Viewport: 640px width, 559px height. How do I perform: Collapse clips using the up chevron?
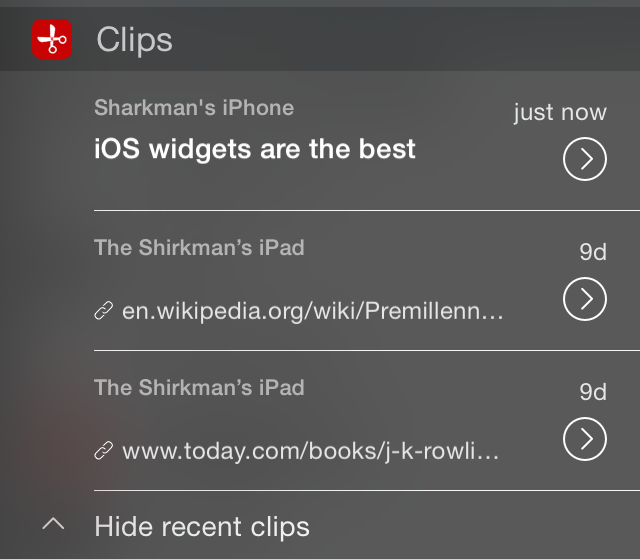point(56,524)
